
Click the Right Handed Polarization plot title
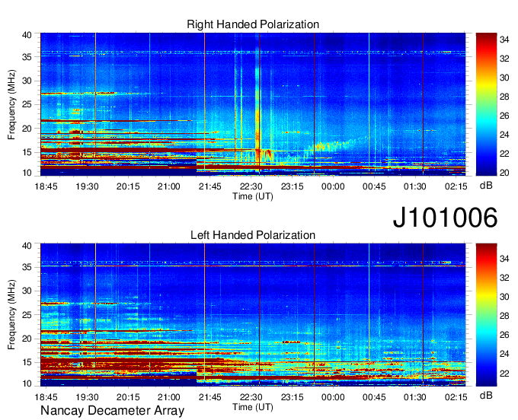tap(253, 24)
